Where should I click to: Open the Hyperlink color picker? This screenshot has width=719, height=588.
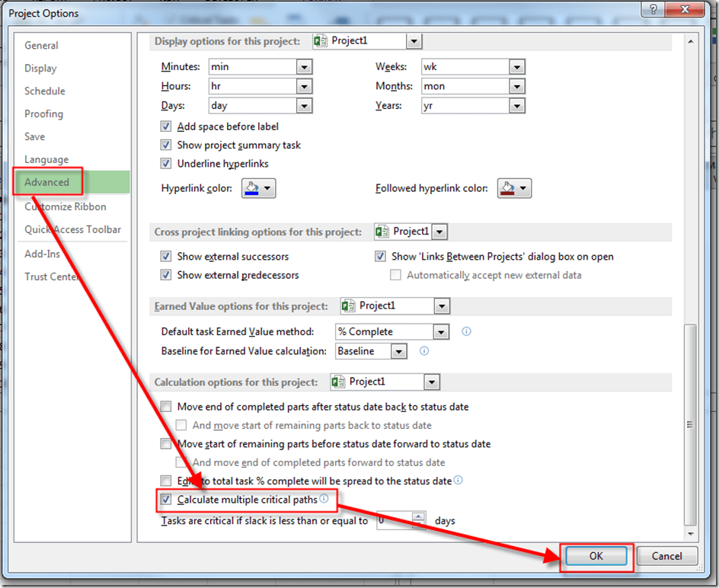tap(258, 188)
